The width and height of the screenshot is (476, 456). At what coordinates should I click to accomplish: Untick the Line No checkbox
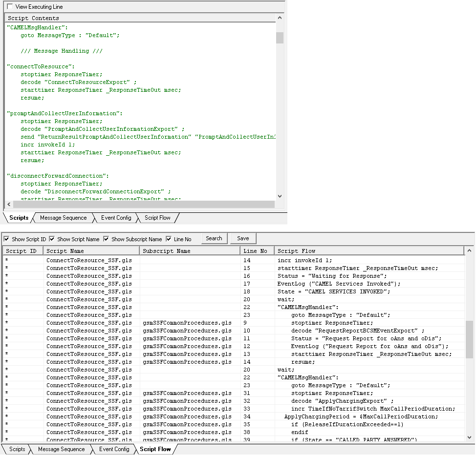tap(169, 239)
